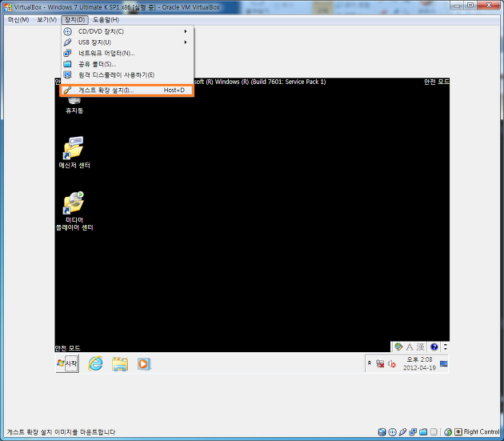Open Windows Explorer from guest taskbar
Screen dimensions: 504x441
(120, 364)
